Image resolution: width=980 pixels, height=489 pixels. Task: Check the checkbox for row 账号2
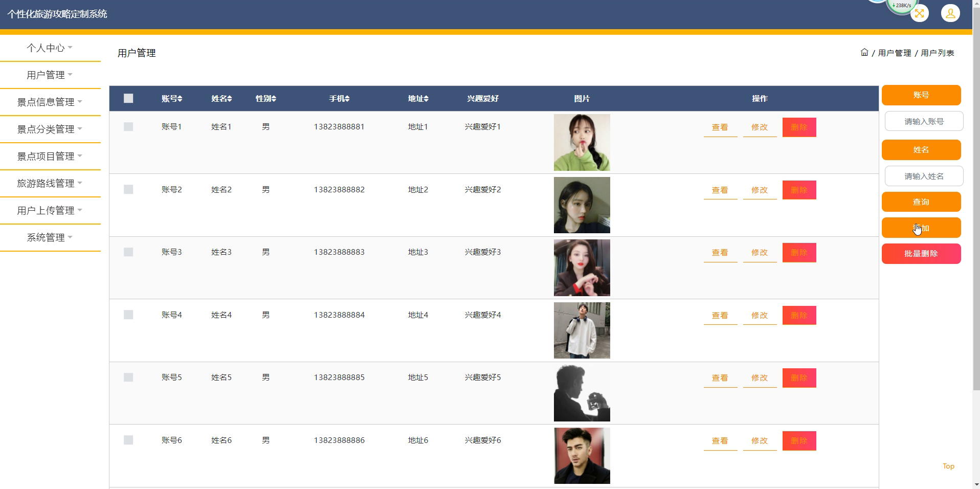[x=128, y=189]
